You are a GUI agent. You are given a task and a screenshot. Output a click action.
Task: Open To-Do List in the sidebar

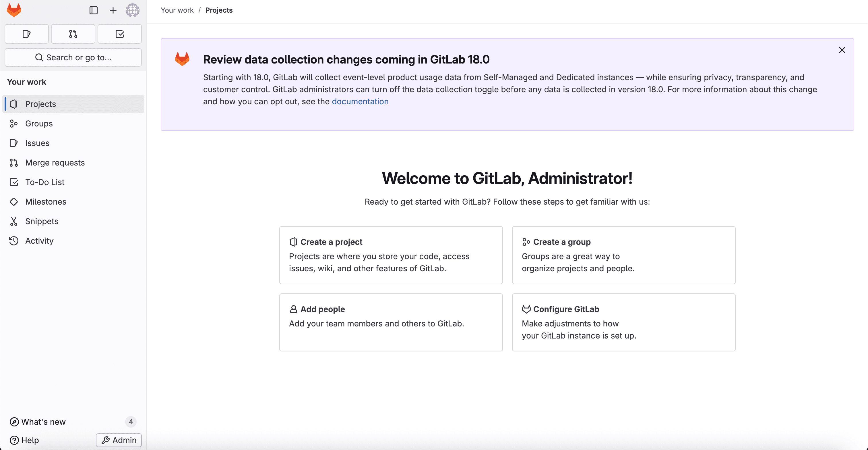[73, 182]
